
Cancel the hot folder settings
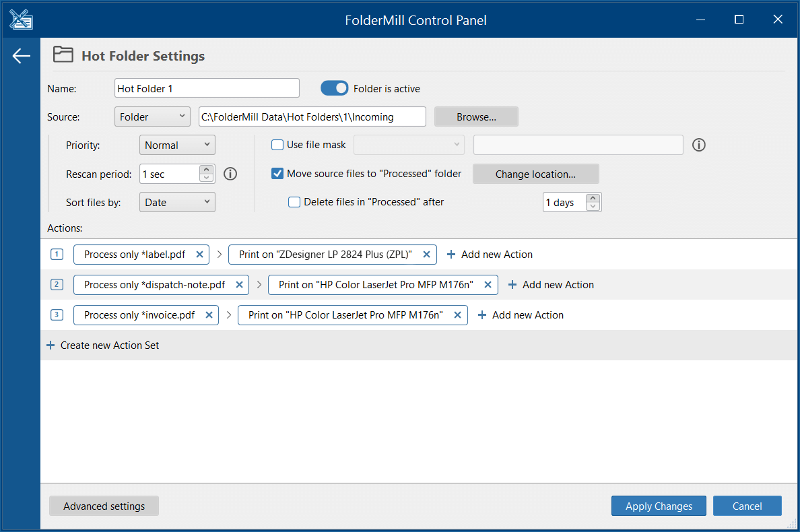[x=747, y=506]
